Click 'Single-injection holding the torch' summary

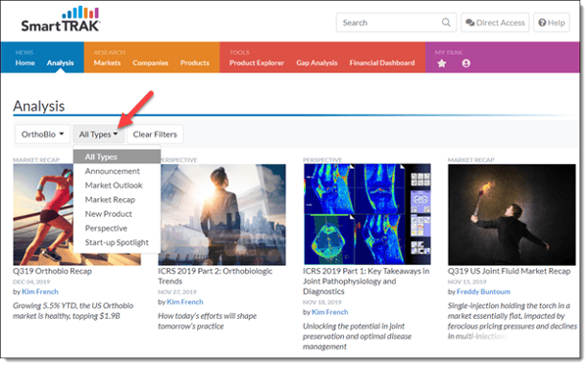click(513, 321)
